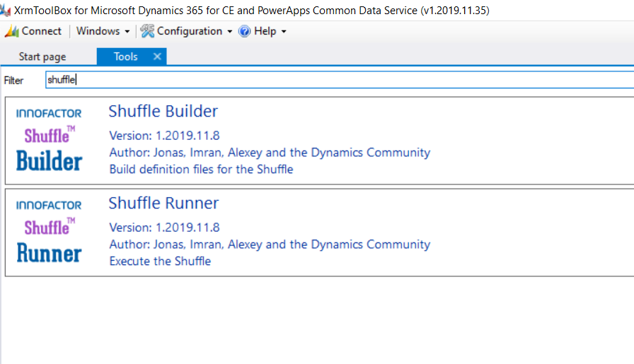Image resolution: width=634 pixels, height=364 pixels.
Task: Click 'Build definition files for the Shuffle' description
Action: pyautogui.click(x=201, y=169)
